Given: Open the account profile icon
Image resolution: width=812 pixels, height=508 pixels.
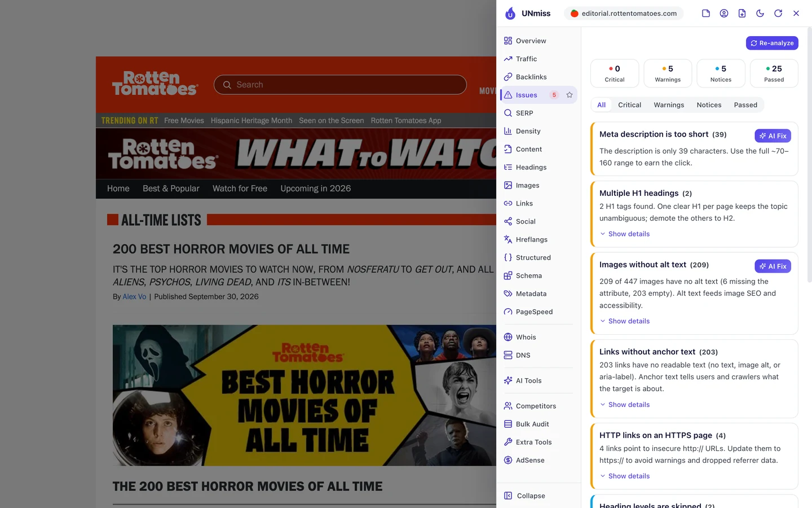Looking at the screenshot, I should click(x=724, y=14).
